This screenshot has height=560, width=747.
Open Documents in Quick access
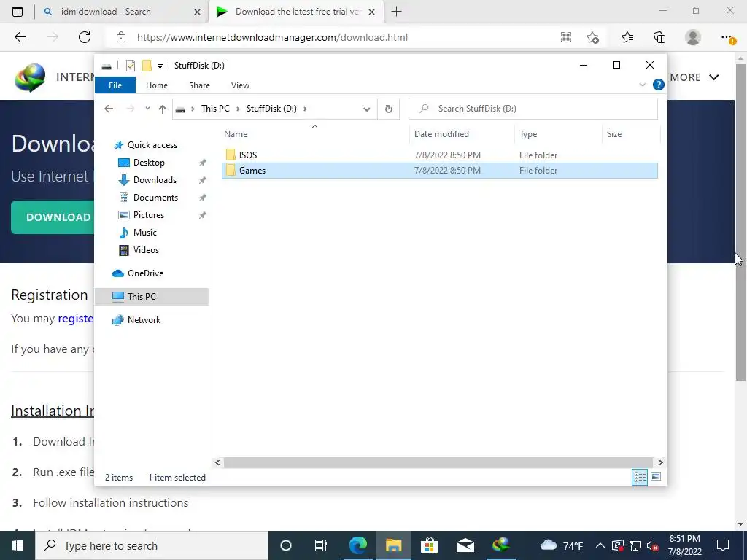click(x=155, y=198)
